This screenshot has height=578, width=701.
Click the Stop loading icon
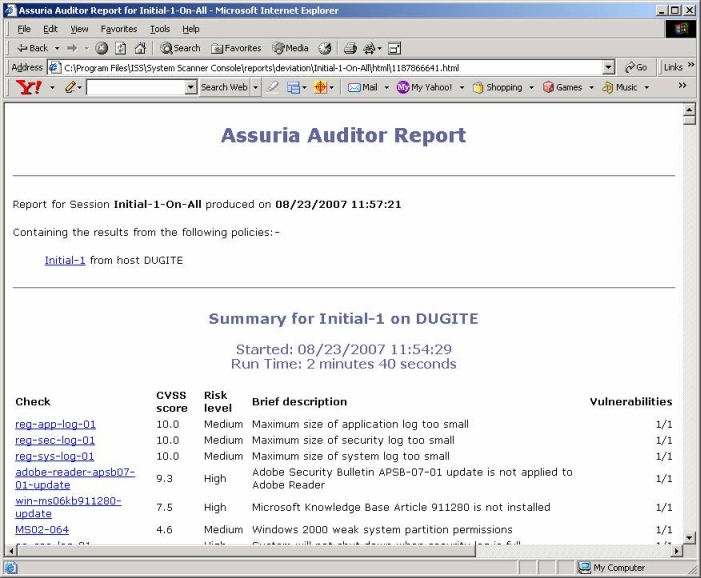(103, 48)
